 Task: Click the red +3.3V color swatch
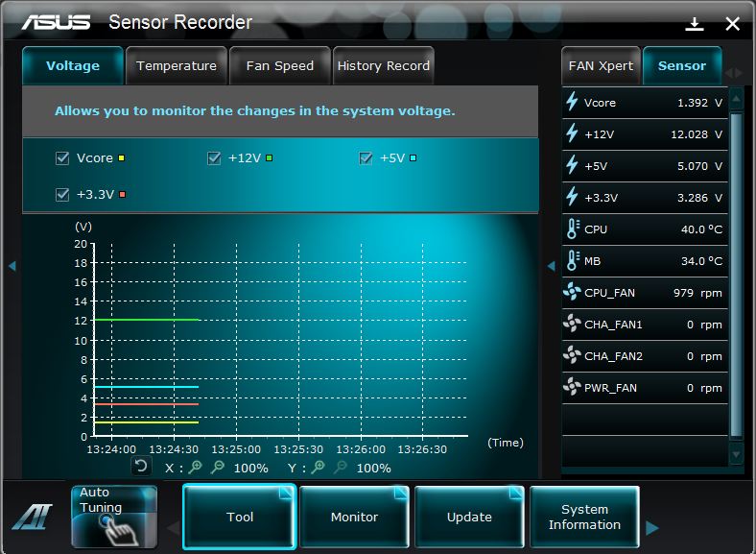click(x=123, y=195)
